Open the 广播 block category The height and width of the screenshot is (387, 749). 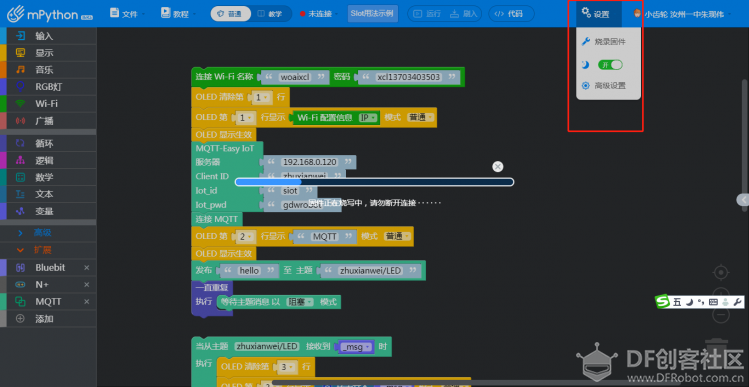48,121
